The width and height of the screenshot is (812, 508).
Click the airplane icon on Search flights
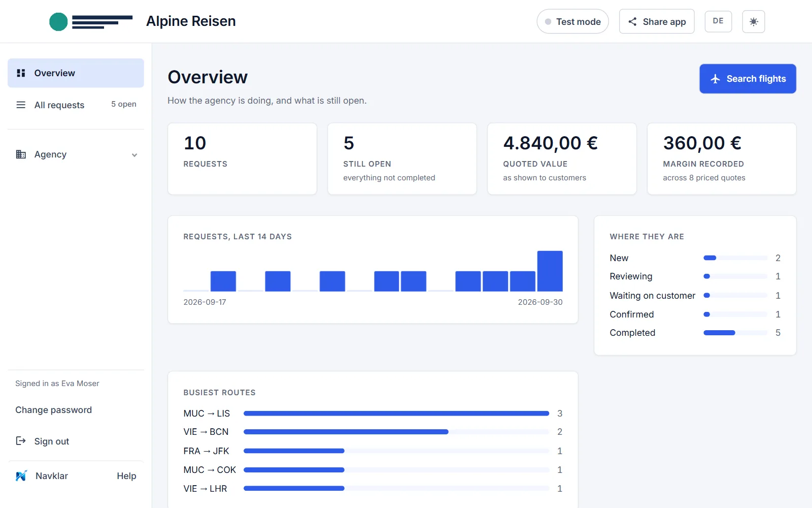[x=716, y=79]
